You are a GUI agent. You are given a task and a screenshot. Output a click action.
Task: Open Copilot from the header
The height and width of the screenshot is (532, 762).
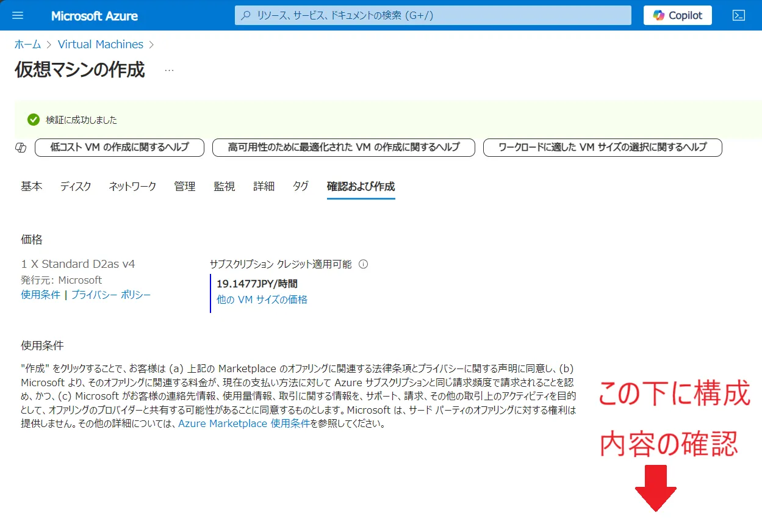pyautogui.click(x=677, y=15)
